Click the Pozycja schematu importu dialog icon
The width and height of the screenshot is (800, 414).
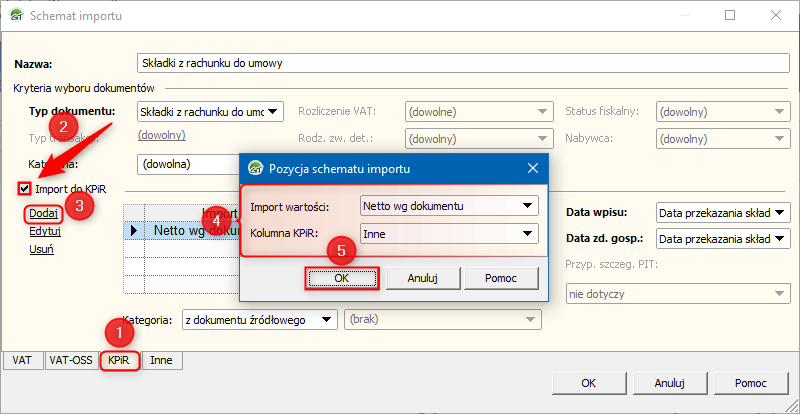[255, 168]
